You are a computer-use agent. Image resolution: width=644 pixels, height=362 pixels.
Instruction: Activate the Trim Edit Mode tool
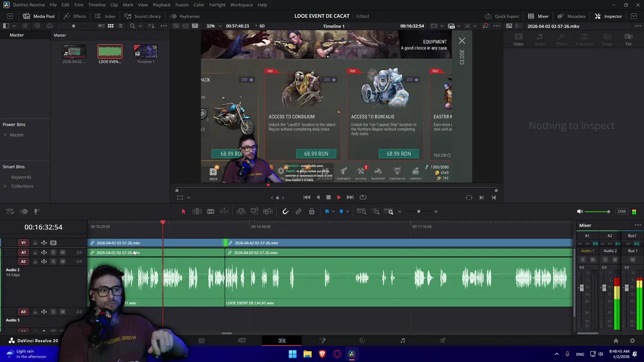click(x=197, y=212)
